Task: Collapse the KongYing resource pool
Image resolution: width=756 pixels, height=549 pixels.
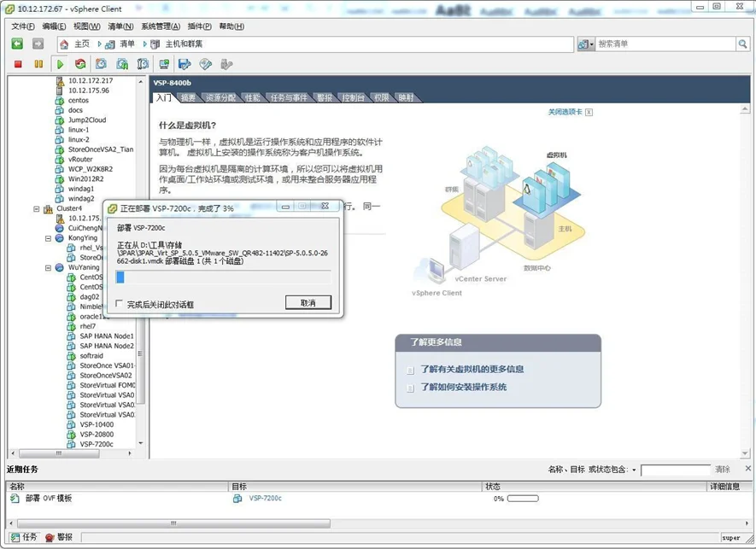Action: [x=48, y=238]
